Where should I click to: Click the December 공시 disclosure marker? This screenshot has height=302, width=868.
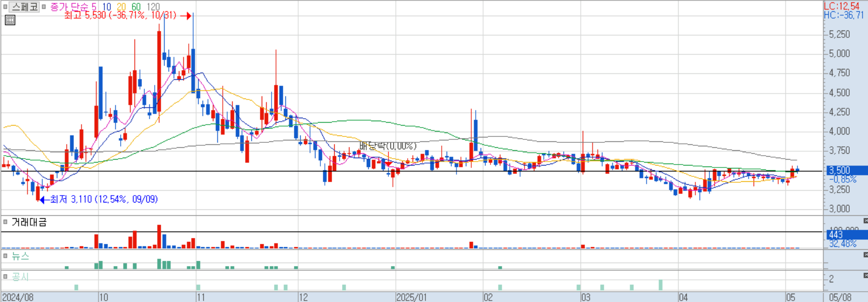pos(344,287)
